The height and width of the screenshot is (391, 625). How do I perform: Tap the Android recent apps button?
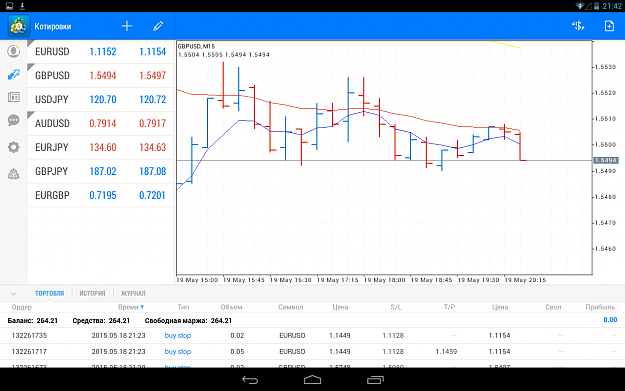pos(375,380)
